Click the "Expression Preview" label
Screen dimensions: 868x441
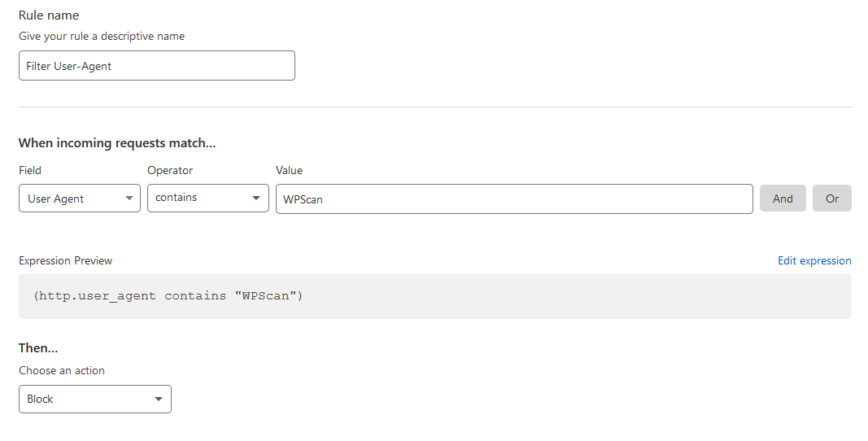tap(65, 261)
